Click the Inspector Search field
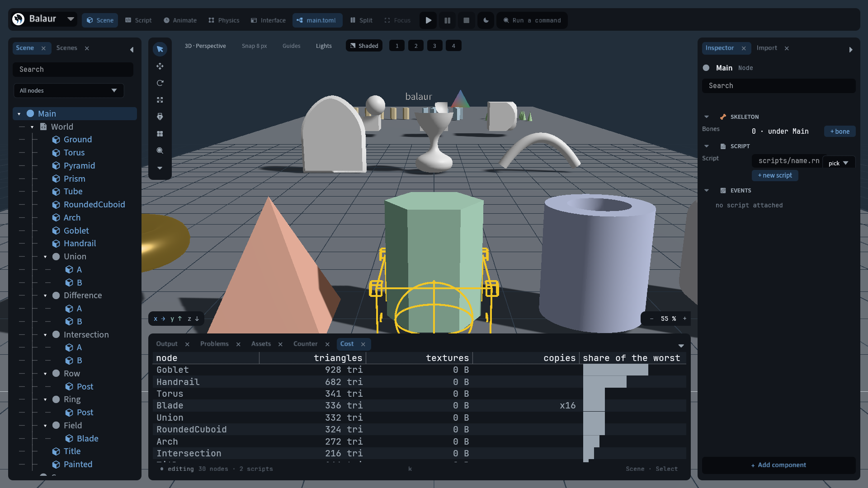This screenshot has height=488, width=868. (778, 86)
